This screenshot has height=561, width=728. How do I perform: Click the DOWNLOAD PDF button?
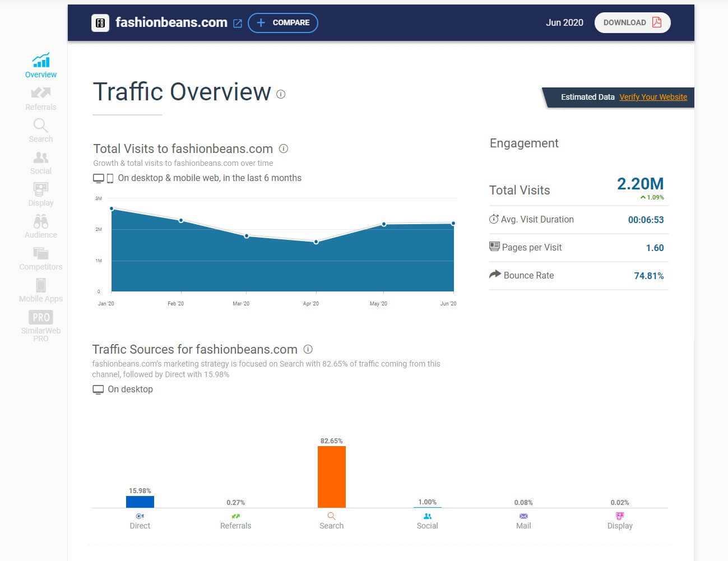coord(632,22)
